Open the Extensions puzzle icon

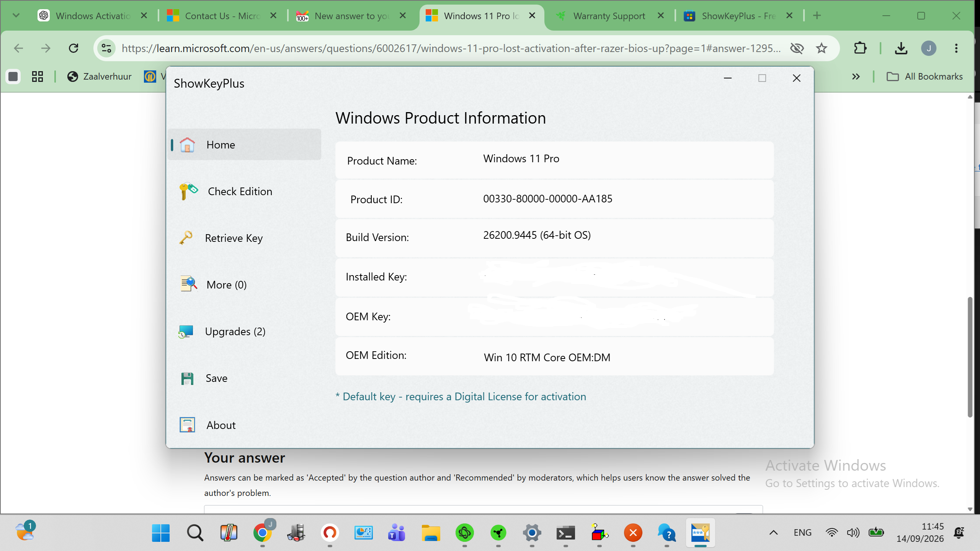coord(860,48)
